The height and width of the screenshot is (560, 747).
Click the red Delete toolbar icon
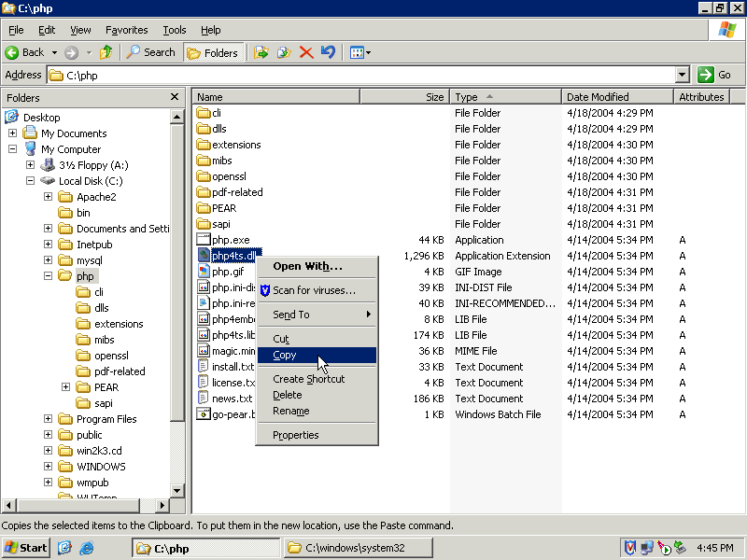coord(305,52)
